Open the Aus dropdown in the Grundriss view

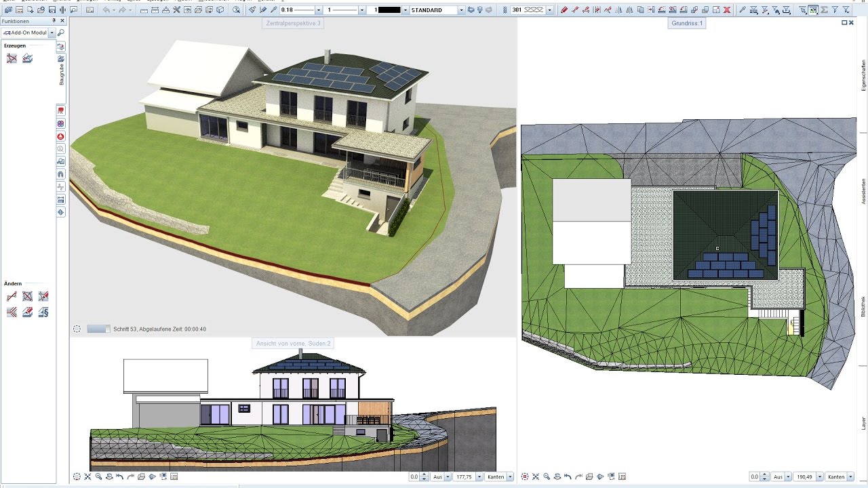(789, 477)
